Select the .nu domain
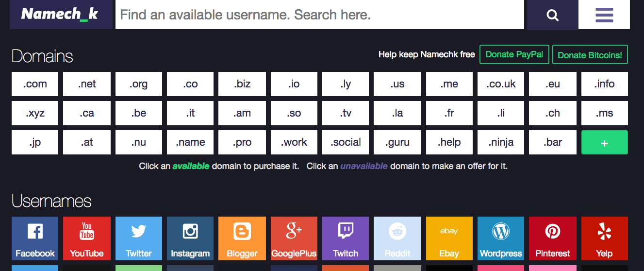644x271 pixels. 139,142
